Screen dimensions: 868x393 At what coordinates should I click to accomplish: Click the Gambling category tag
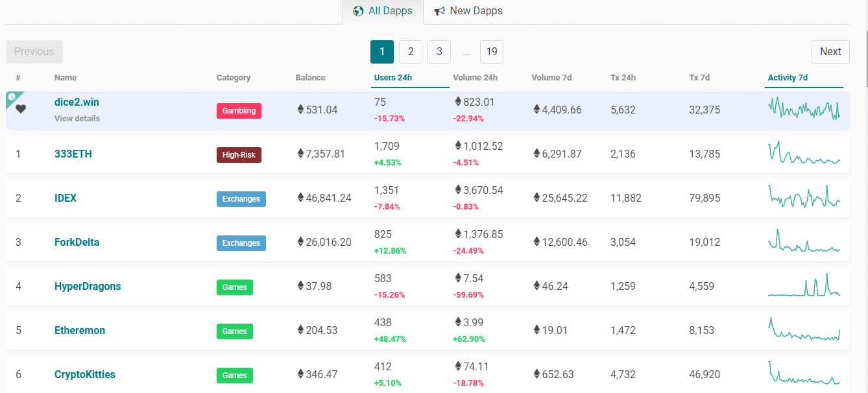(x=239, y=111)
